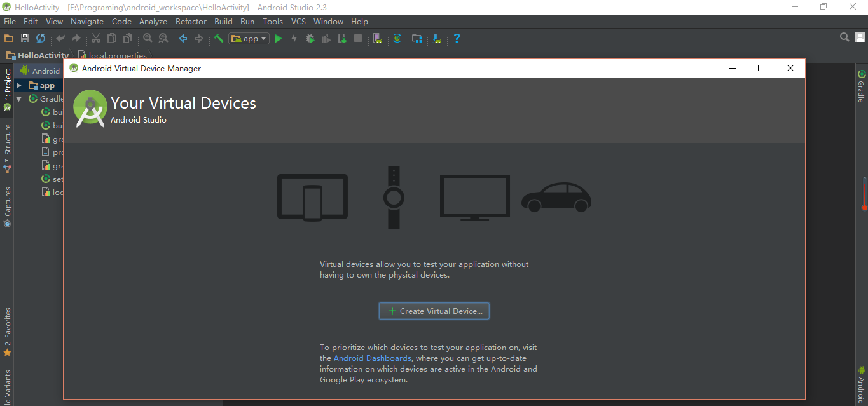Viewport: 868px width, 406px height.
Task: Click the Undo arrow in toolbar
Action: coord(60,38)
